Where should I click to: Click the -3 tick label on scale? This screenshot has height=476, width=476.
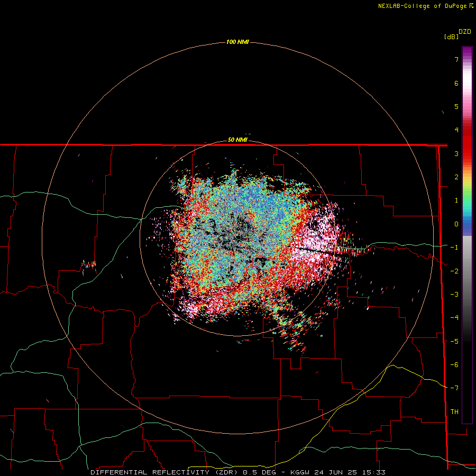[454, 295]
